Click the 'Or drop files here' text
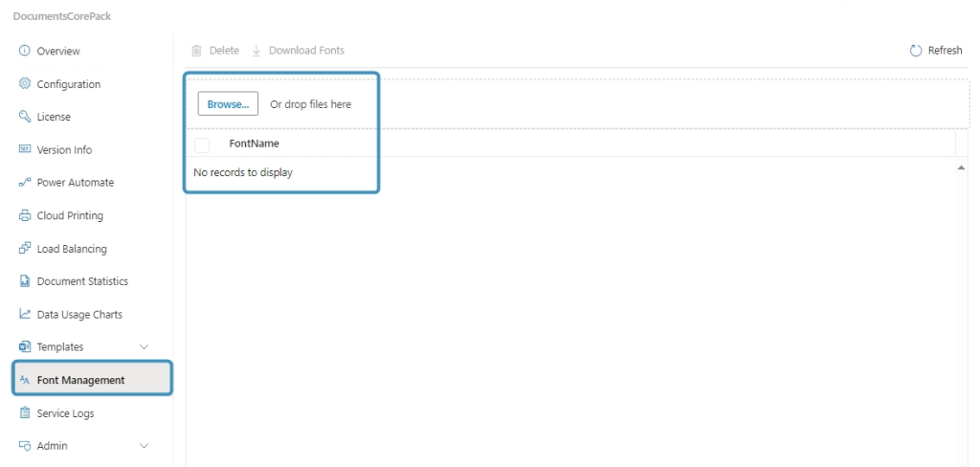980x467 pixels. [x=311, y=104]
